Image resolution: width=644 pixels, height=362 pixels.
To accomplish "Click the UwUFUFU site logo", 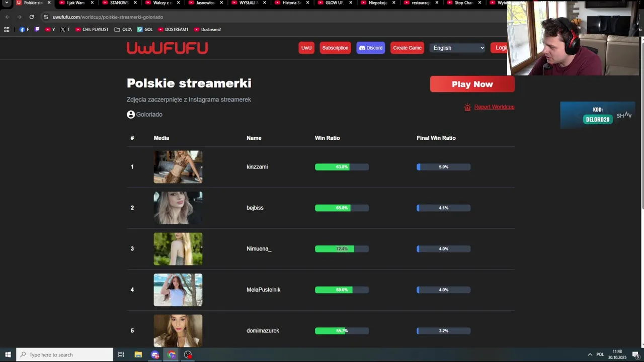I will [x=167, y=48].
